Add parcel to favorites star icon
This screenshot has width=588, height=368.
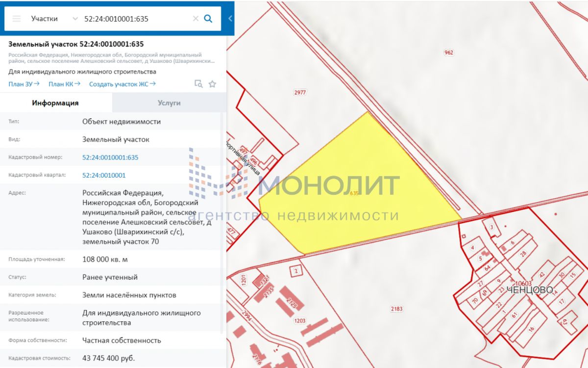coord(212,84)
